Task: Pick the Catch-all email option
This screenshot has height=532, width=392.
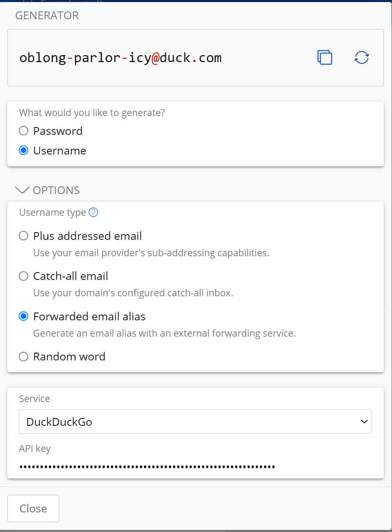Action: tap(24, 276)
